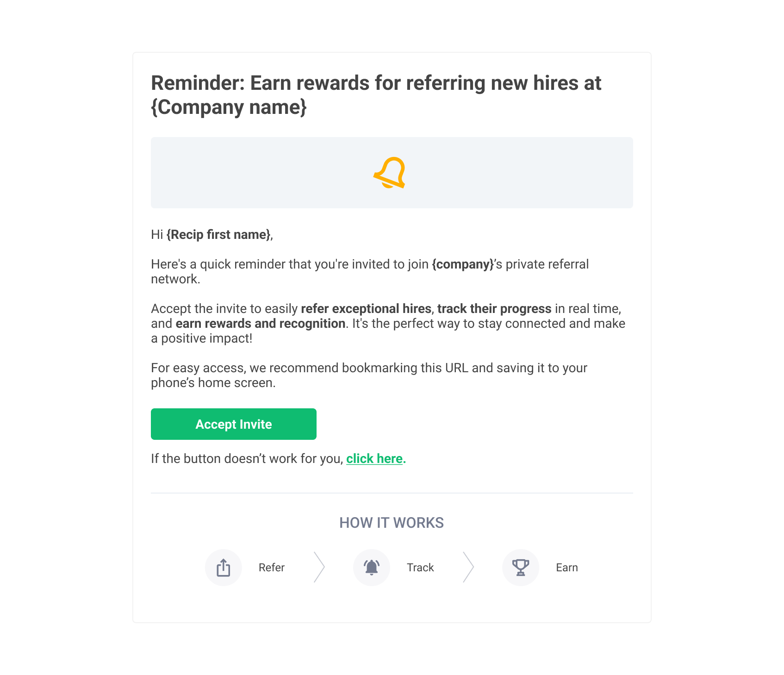This screenshot has height=675, width=784.
Task: Click the 'HOW IT WORKS' section heading
Action: pyautogui.click(x=392, y=523)
